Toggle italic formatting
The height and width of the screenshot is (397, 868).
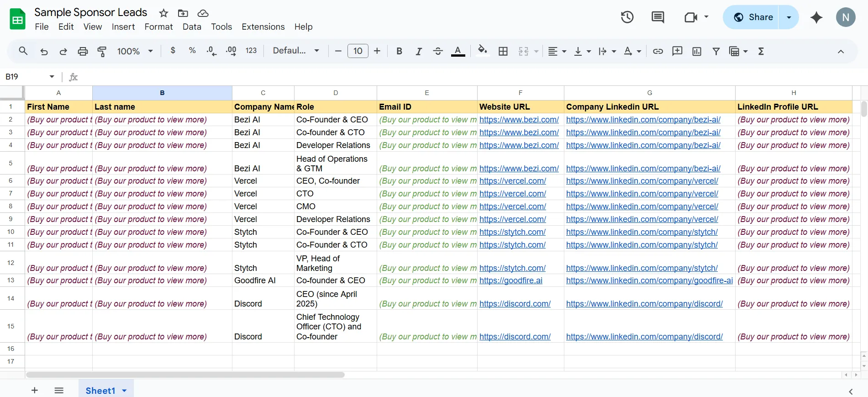coord(418,51)
